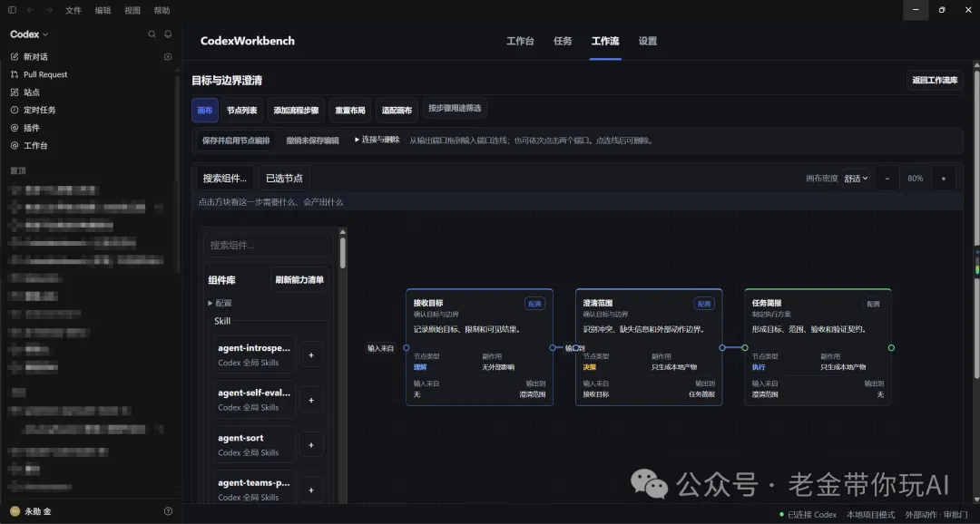Screen dimensions: 980x524
Task: Click the 搜索组件... toolbar button
Action: [225, 178]
